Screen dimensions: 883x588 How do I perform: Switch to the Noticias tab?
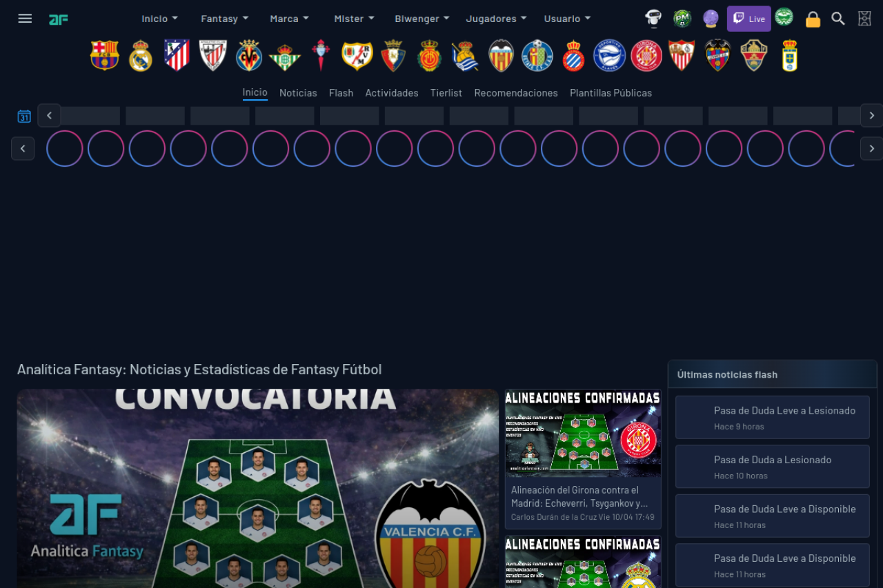(x=298, y=92)
